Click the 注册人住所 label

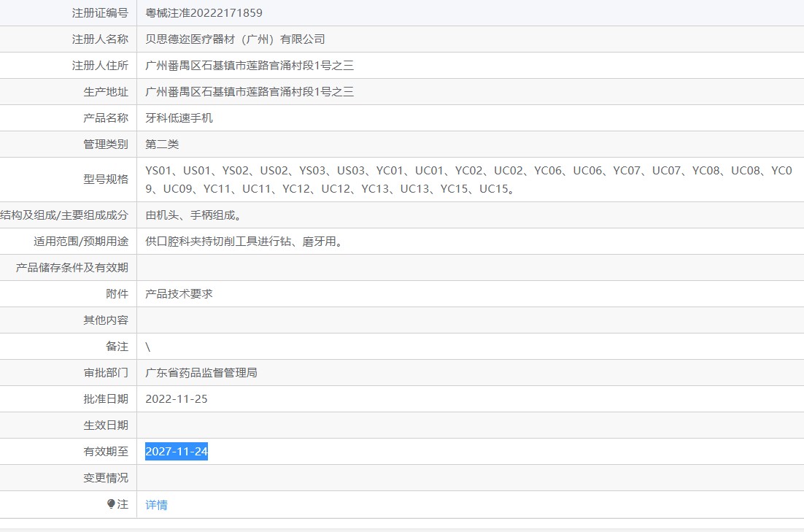point(100,65)
